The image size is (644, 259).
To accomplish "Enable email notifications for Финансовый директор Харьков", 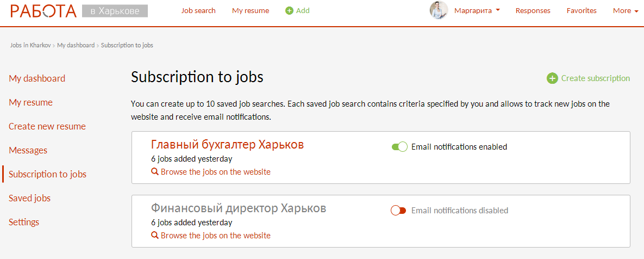I will [x=399, y=211].
